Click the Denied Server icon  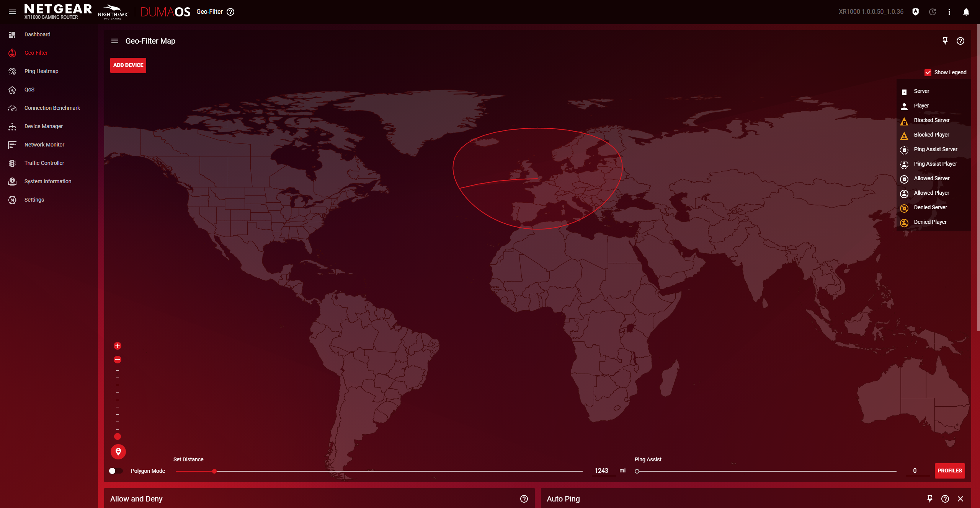pyautogui.click(x=903, y=207)
